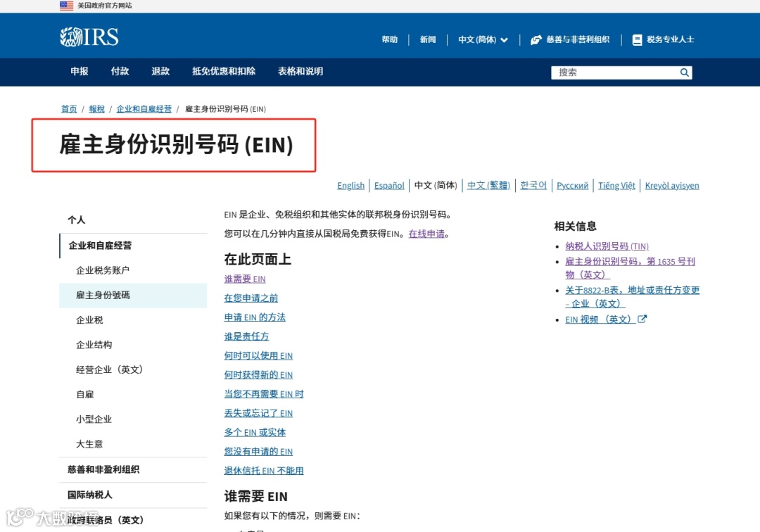The image size is (760, 532).
Task: Open EIN 视频（英文） link
Action: coord(600,319)
